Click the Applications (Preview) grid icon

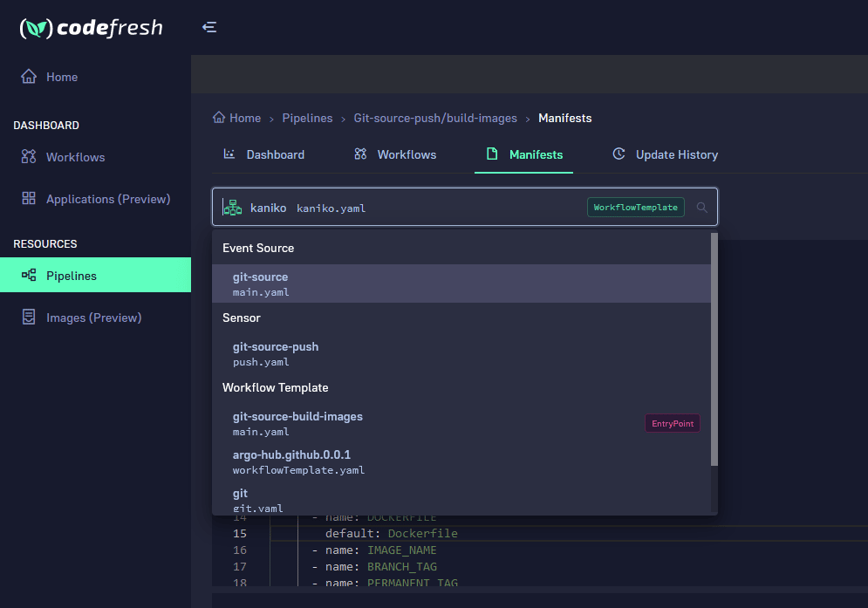29,199
